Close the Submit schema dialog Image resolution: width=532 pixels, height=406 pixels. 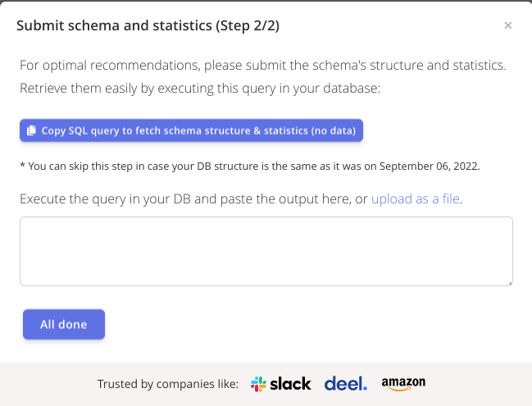(x=508, y=25)
